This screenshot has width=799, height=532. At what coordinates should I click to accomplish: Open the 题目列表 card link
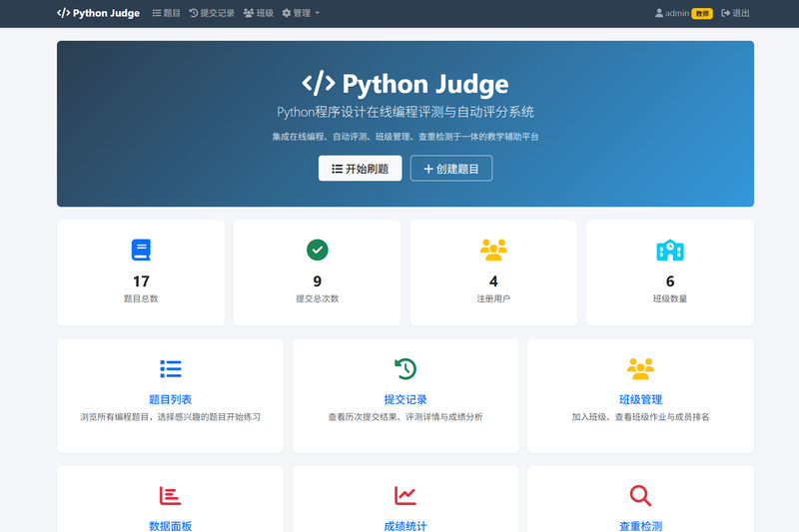(x=170, y=399)
